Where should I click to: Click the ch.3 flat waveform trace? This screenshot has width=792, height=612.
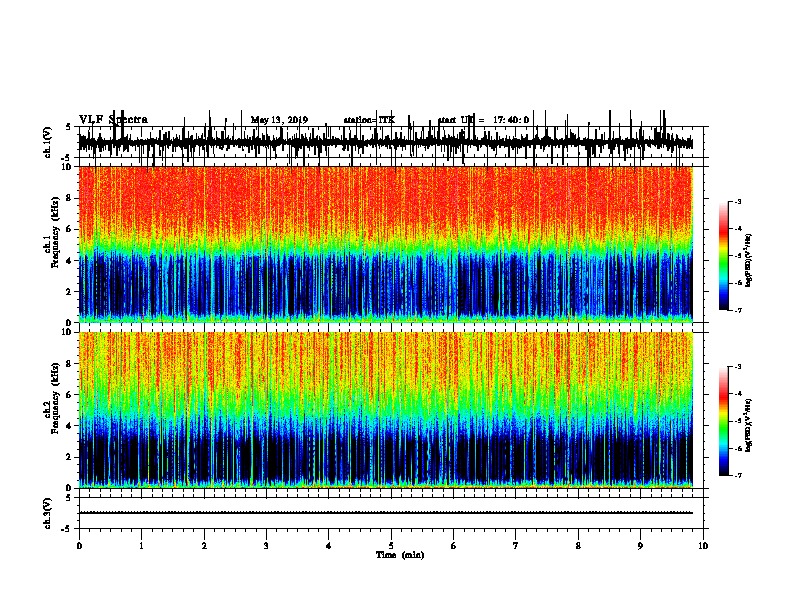385,513
